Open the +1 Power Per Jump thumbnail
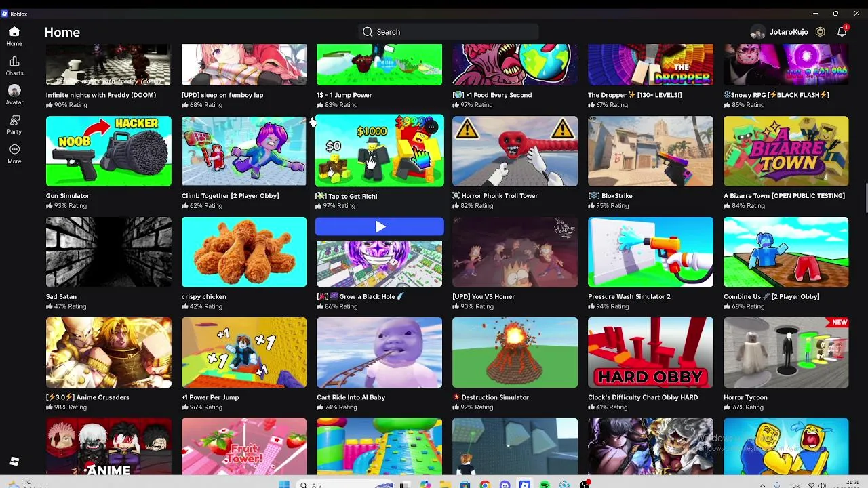 [x=244, y=352]
